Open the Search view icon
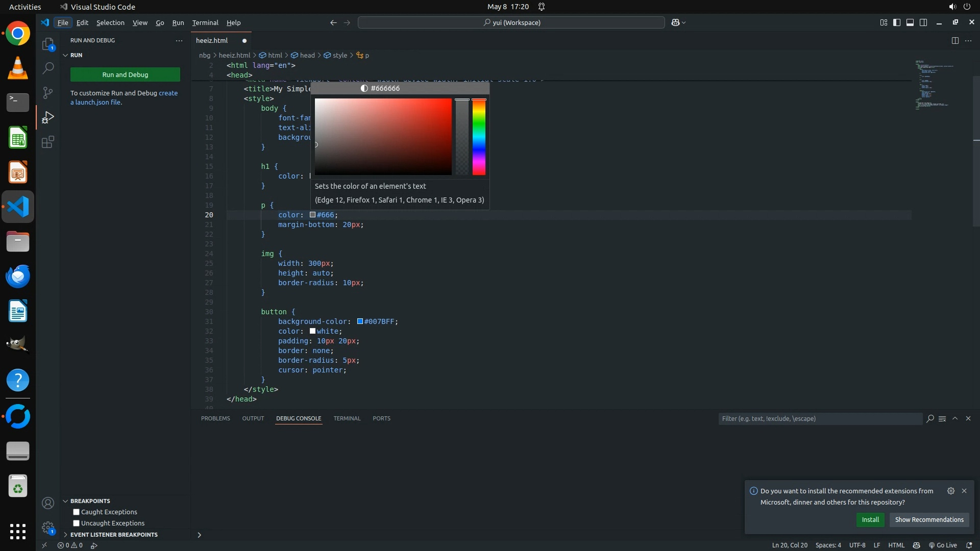This screenshot has width=980, height=551. tap(48, 68)
